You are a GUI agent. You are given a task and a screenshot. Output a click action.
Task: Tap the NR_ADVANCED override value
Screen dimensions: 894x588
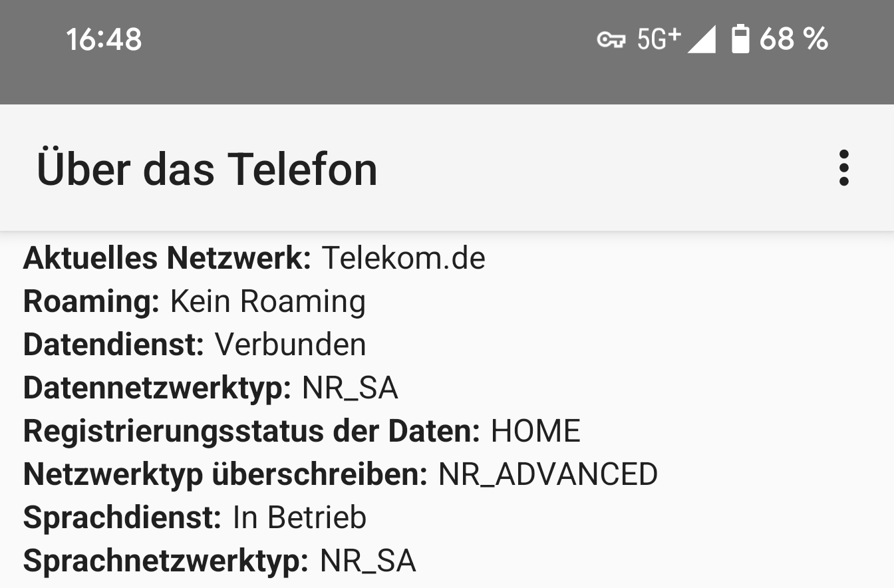[548, 474]
